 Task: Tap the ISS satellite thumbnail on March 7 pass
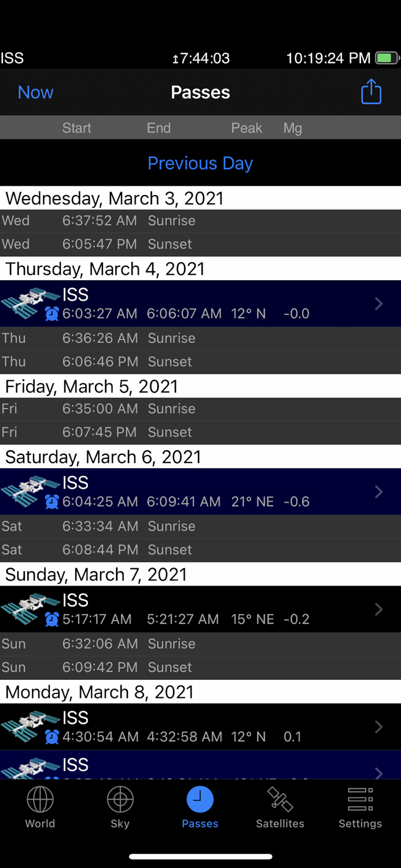tap(28, 605)
